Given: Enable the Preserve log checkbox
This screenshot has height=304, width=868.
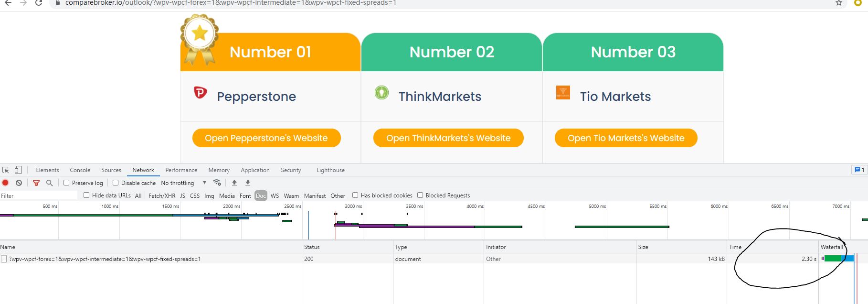Looking at the screenshot, I should (x=66, y=183).
